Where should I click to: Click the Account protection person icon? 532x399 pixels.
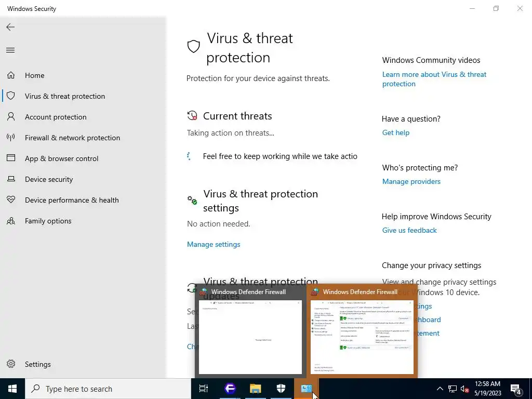pyautogui.click(x=11, y=116)
